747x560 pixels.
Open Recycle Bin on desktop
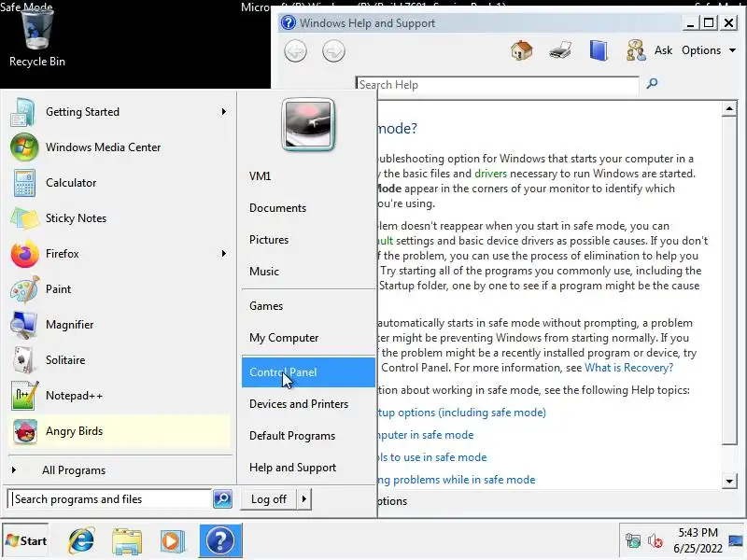pos(37,38)
